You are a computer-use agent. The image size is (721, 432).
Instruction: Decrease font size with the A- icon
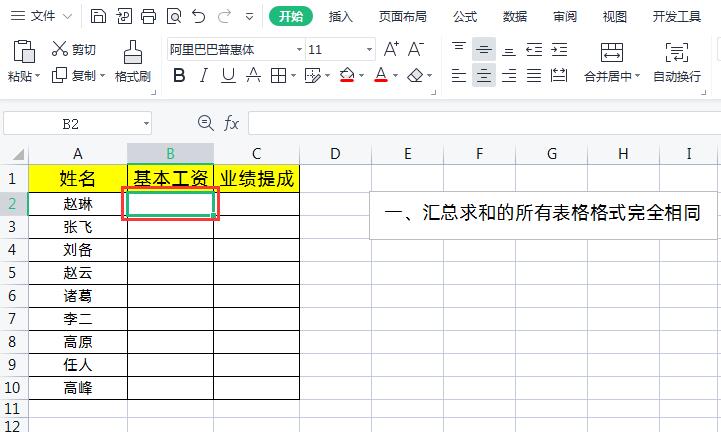pos(416,49)
